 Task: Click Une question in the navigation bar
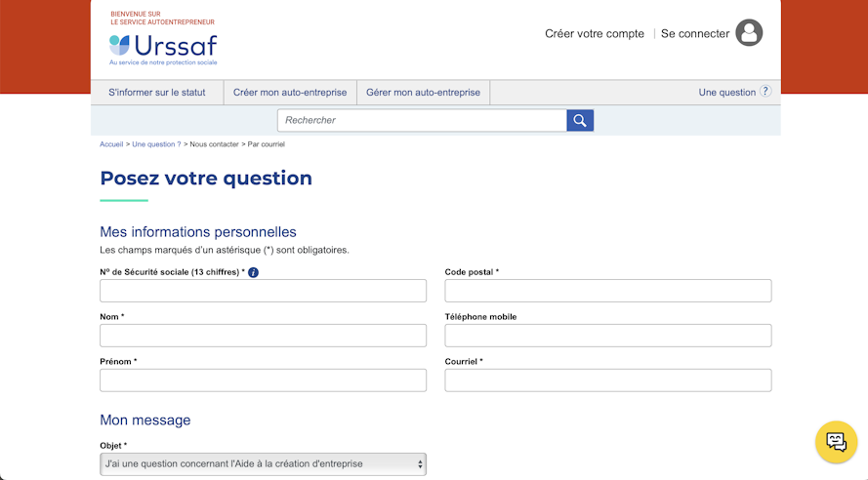tap(726, 93)
